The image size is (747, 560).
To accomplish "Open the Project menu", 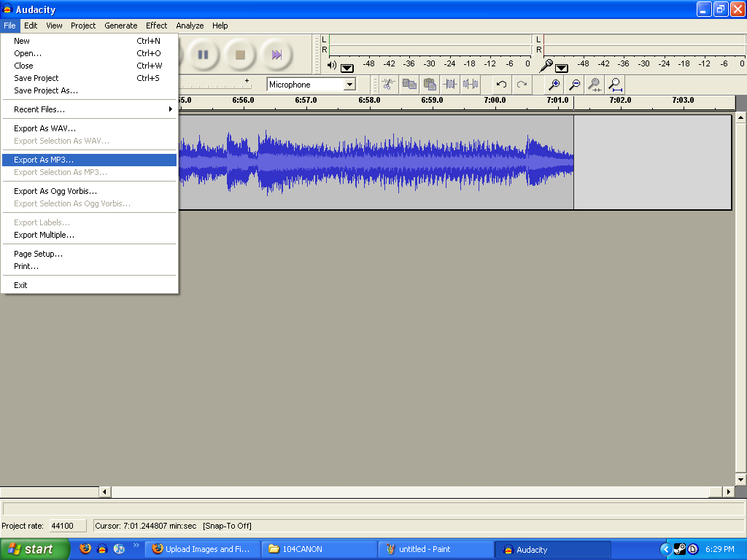I will tap(83, 26).
